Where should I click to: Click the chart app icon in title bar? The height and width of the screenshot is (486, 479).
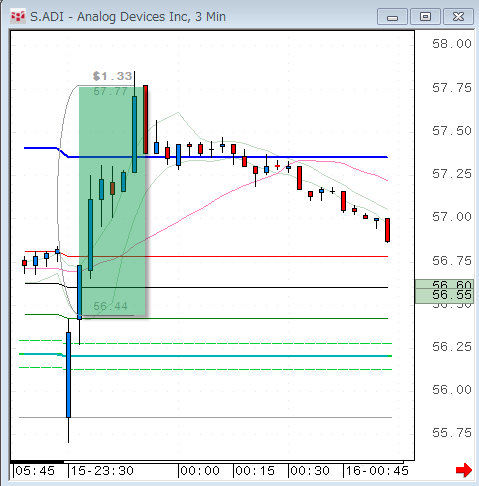[17, 16]
